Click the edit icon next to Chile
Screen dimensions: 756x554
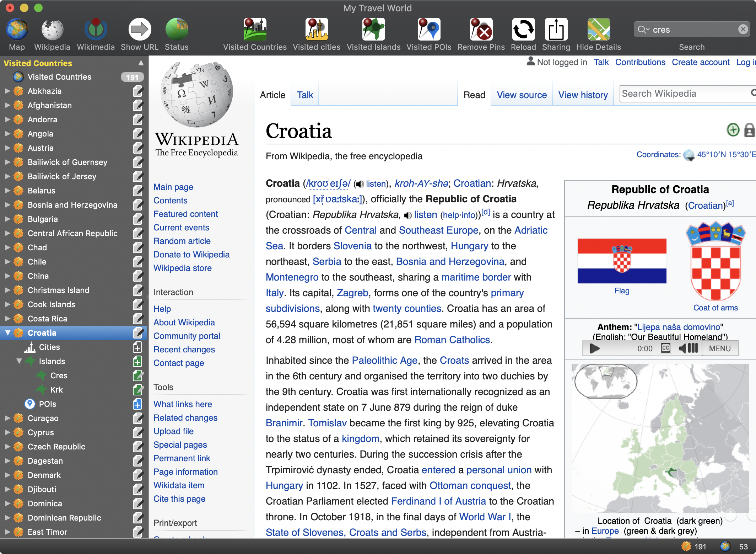point(138,262)
